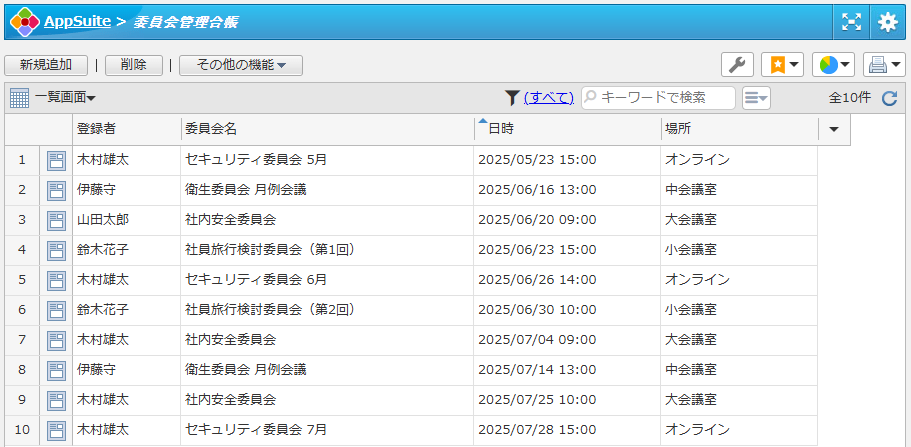The width and height of the screenshot is (911, 447).
Task: Expand the search options dropdown
Action: click(x=756, y=97)
